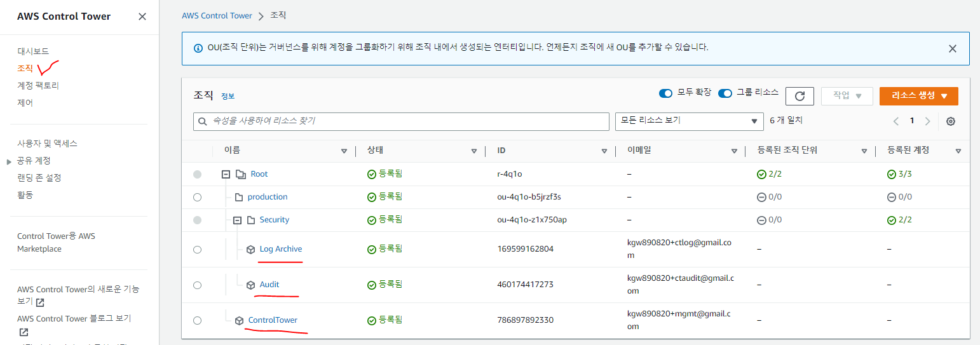Click the resource search input field
Screen dimensions: 980x345
(x=401, y=121)
